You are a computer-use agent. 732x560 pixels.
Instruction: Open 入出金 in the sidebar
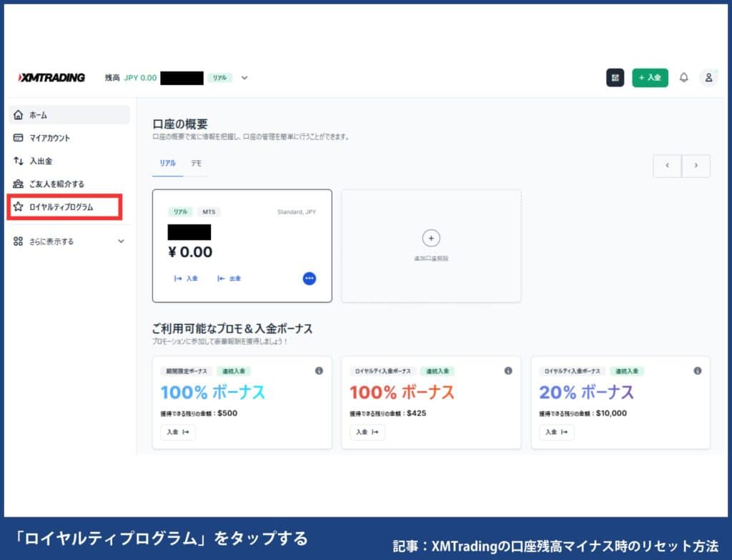69,161
